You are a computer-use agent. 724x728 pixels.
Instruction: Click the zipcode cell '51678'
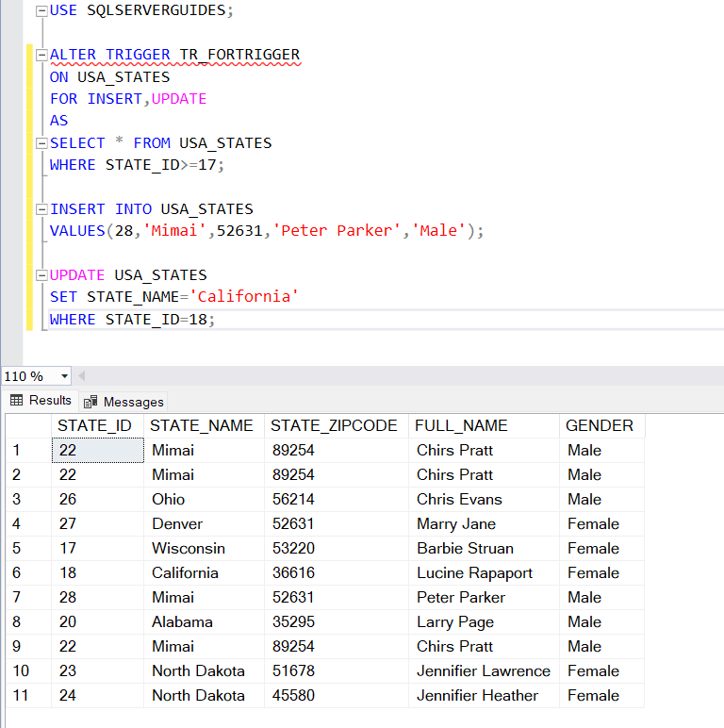coord(337,670)
